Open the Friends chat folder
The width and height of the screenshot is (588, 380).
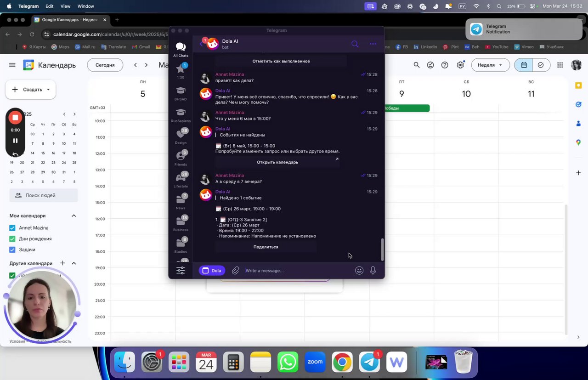[x=181, y=158]
